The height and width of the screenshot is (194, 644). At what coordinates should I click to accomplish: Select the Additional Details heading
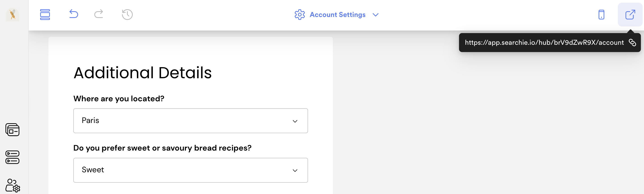pos(143,73)
